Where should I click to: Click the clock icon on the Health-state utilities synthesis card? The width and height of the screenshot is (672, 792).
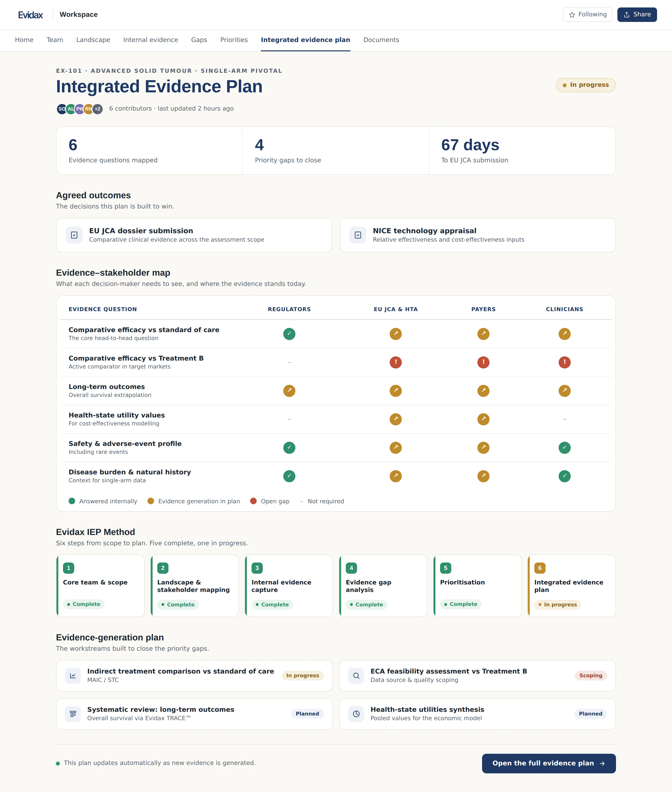click(x=356, y=714)
